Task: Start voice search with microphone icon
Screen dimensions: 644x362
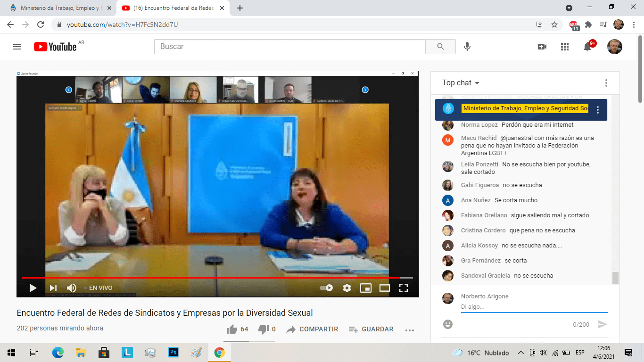Action: pyautogui.click(x=467, y=47)
